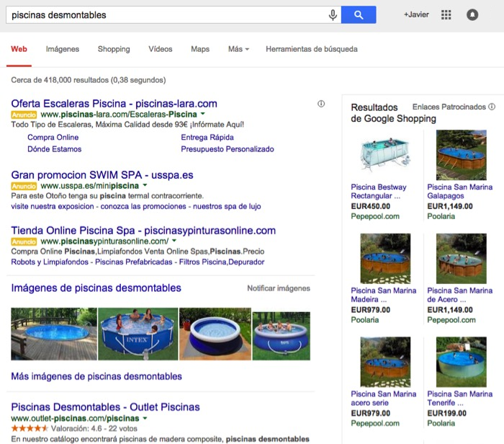
Task: Open Piscina San Marina Galapagos product image
Action: [462, 155]
